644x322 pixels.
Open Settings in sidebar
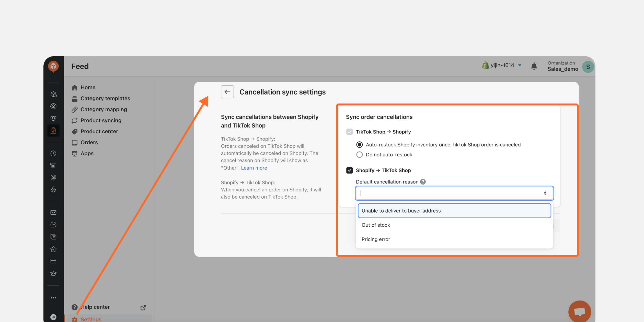pos(91,319)
